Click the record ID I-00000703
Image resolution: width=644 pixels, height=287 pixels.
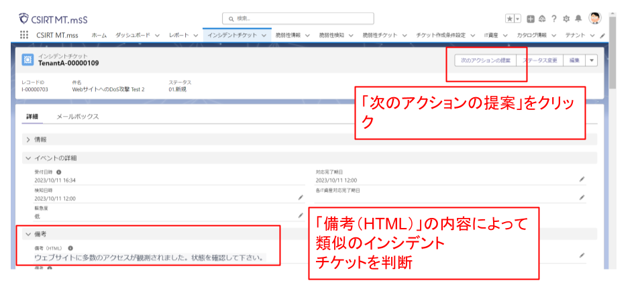tap(35, 89)
